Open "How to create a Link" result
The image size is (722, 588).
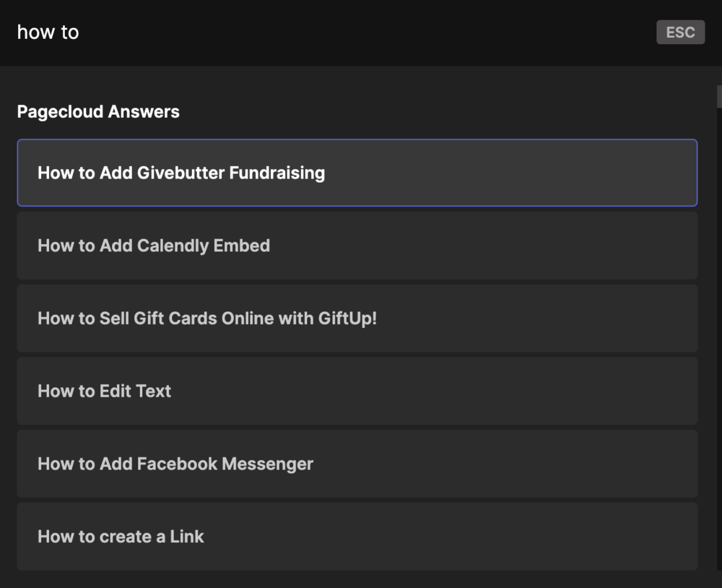click(357, 537)
